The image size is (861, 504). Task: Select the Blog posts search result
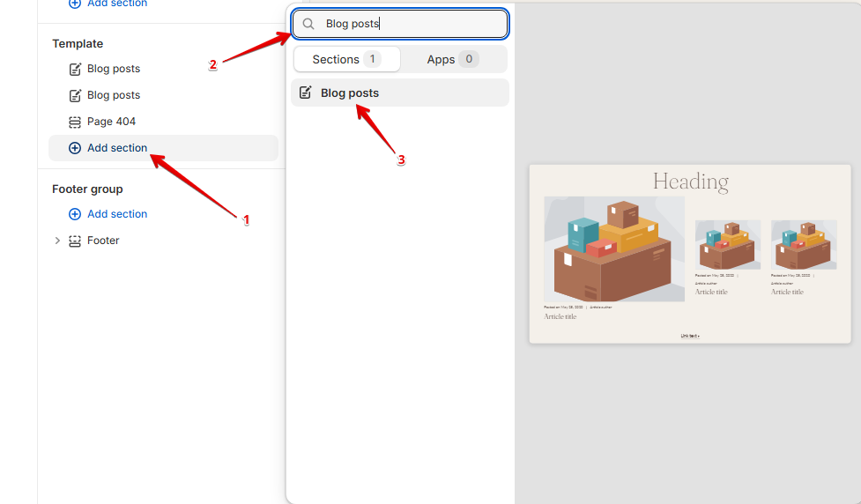[x=400, y=93]
